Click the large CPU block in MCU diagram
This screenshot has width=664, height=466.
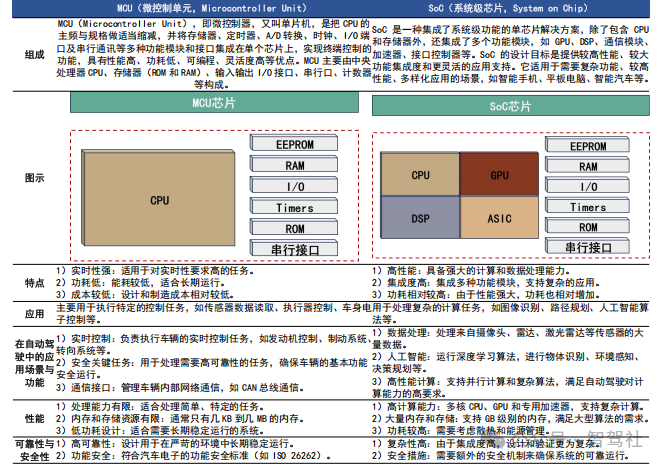[158, 197]
